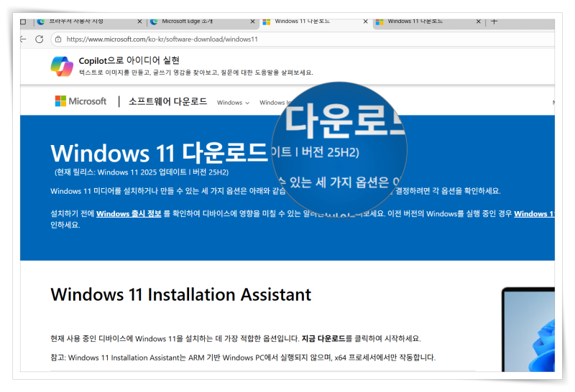Switch to the Microsoft Edge 소개 tab
Viewport: 575px width, 392px height.
tap(203, 22)
